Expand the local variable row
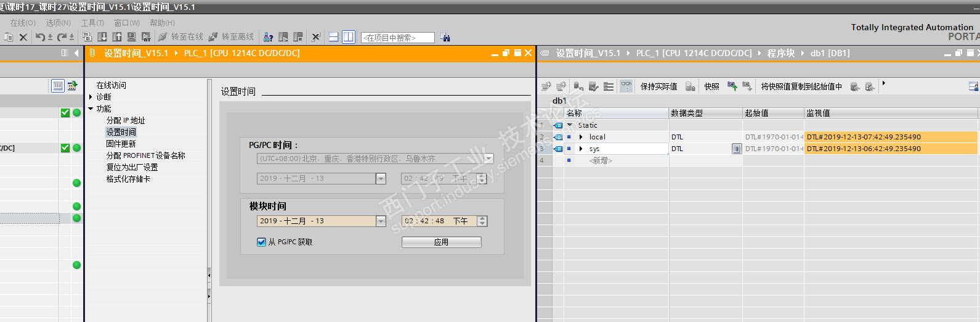The image size is (980, 322). [x=581, y=137]
